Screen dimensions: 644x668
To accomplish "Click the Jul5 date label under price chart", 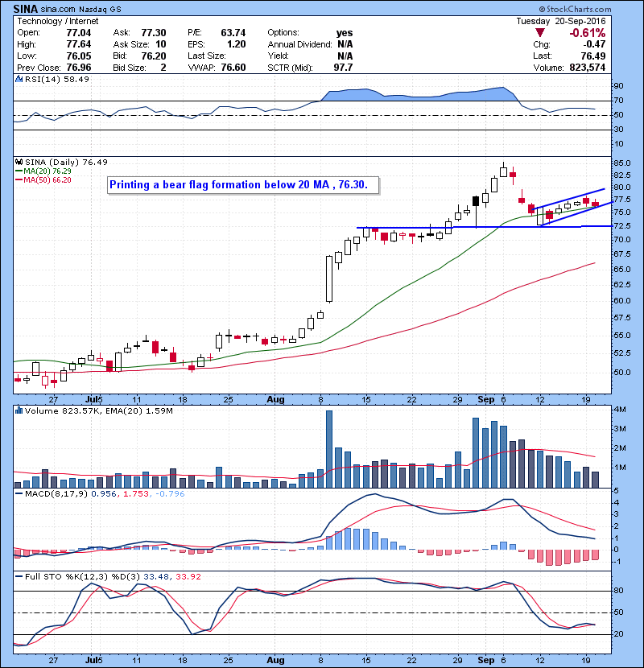I will [93, 400].
